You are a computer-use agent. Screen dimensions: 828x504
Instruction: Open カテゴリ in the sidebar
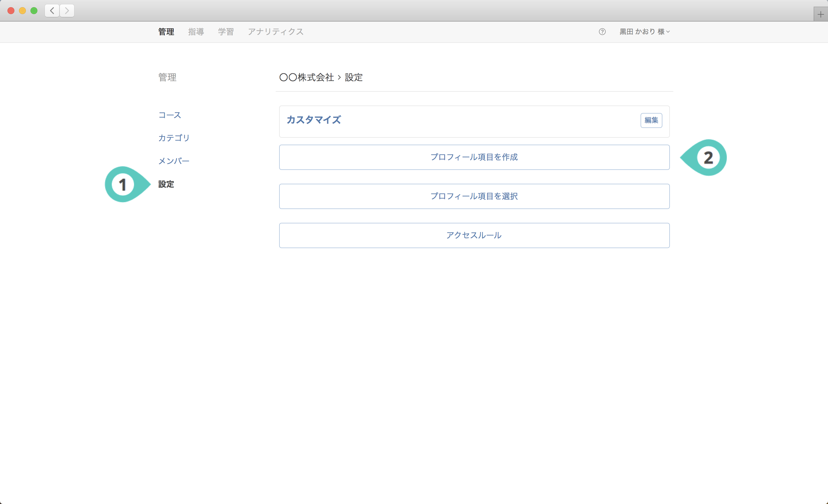click(x=174, y=138)
